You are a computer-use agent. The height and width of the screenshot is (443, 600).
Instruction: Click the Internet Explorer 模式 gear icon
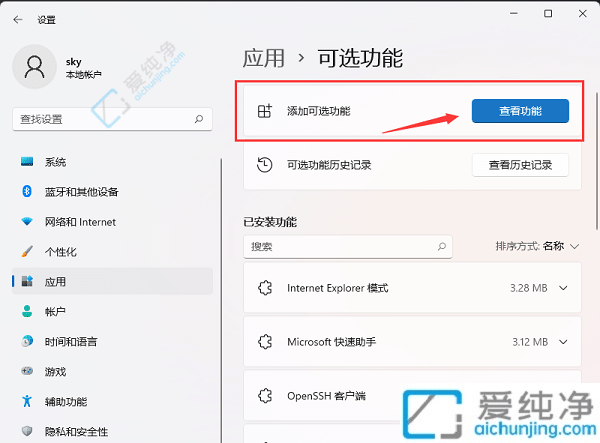pos(265,288)
